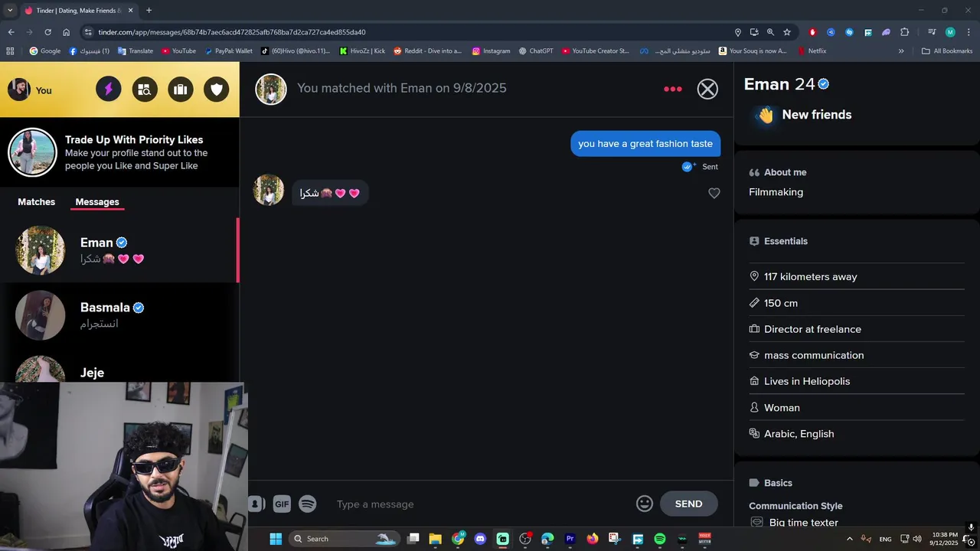Close the conversation with the X circle
The width and height of the screenshot is (980, 551).
(707, 89)
